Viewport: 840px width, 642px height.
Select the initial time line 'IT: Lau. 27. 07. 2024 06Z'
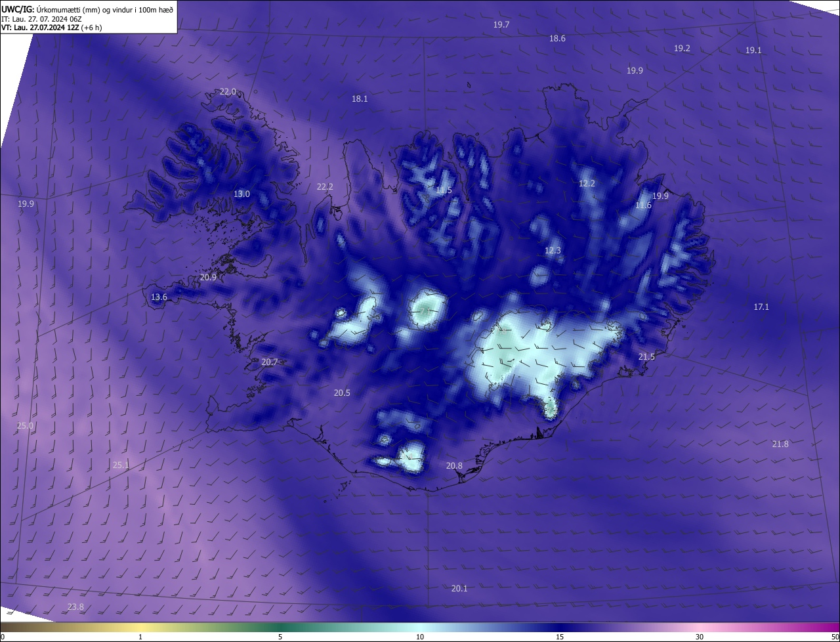coord(41,19)
